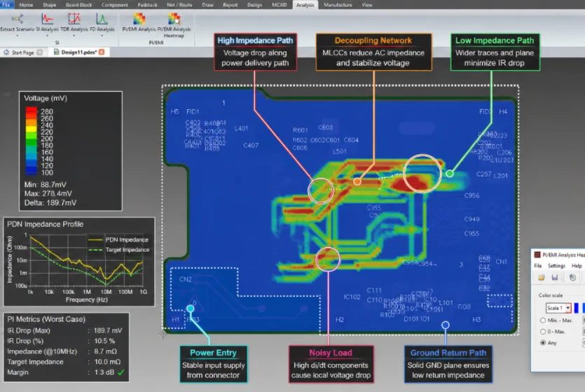This screenshot has height=392, width=585.
Task: Click save icon in Heatmap dialog
Action: coord(555,278)
